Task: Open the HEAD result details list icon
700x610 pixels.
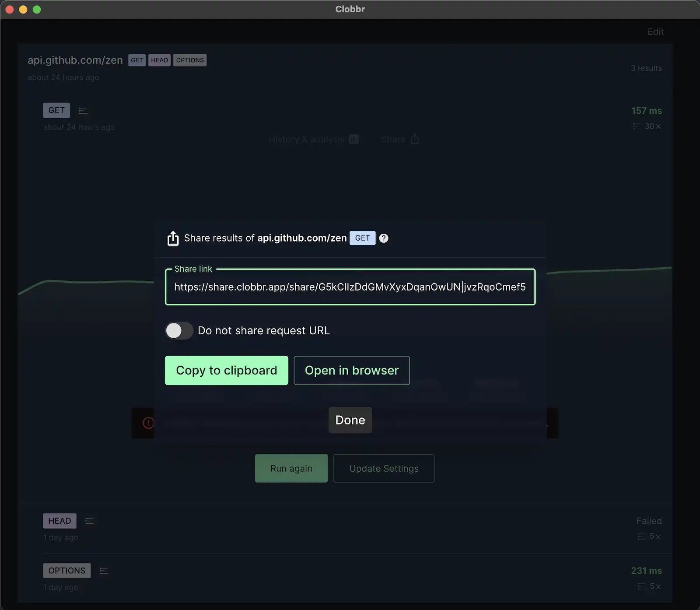Action: tap(89, 521)
